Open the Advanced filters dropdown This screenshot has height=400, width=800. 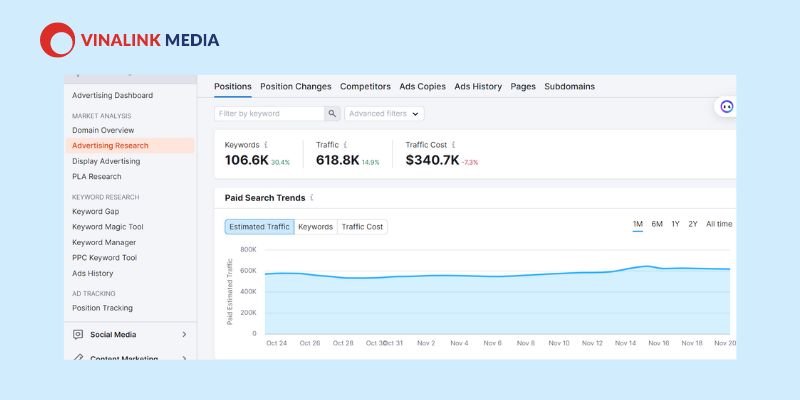384,114
